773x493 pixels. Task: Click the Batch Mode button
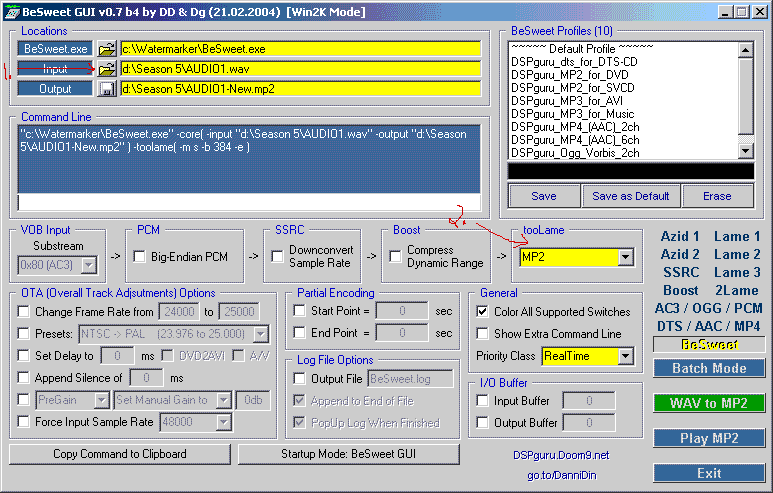tap(709, 368)
